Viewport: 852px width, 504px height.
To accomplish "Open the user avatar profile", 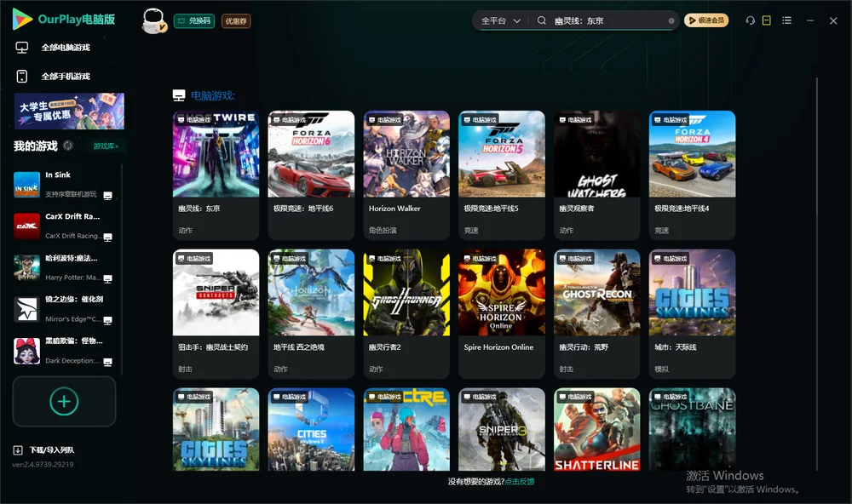I will [153, 20].
